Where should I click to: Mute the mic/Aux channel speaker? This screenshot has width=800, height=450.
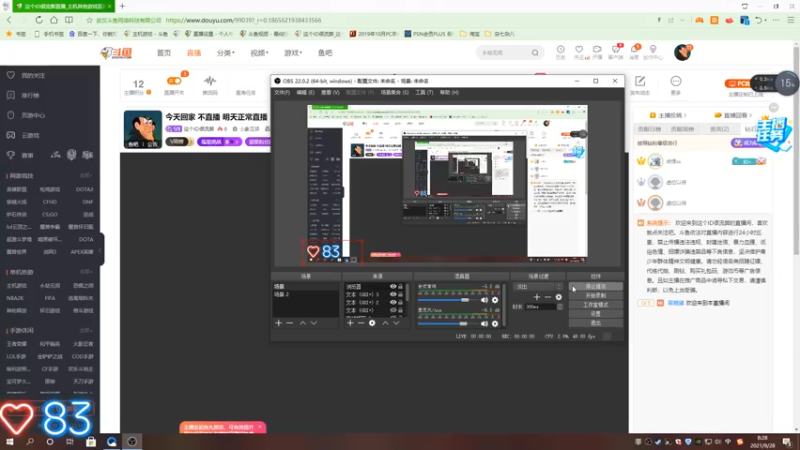(x=484, y=323)
